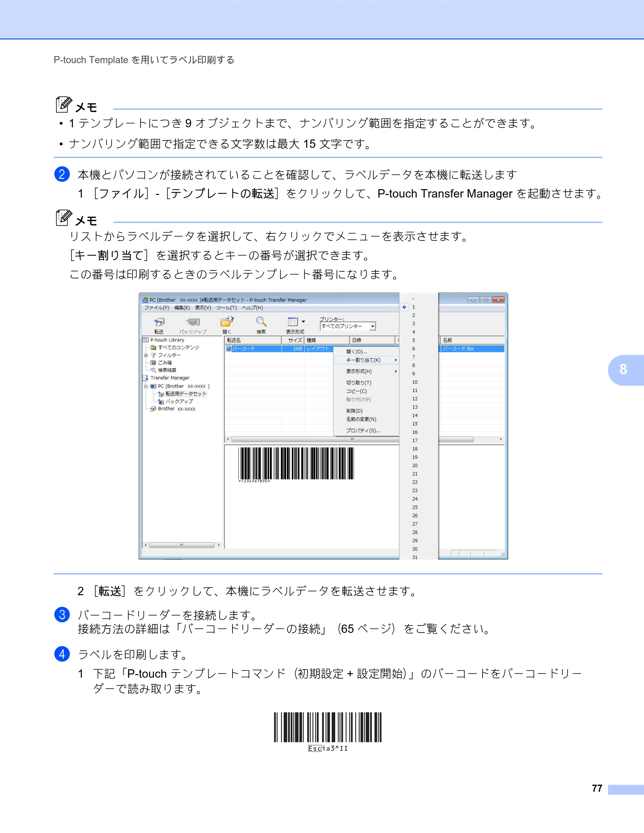Select the 検索結果 search results icon

tap(153, 370)
